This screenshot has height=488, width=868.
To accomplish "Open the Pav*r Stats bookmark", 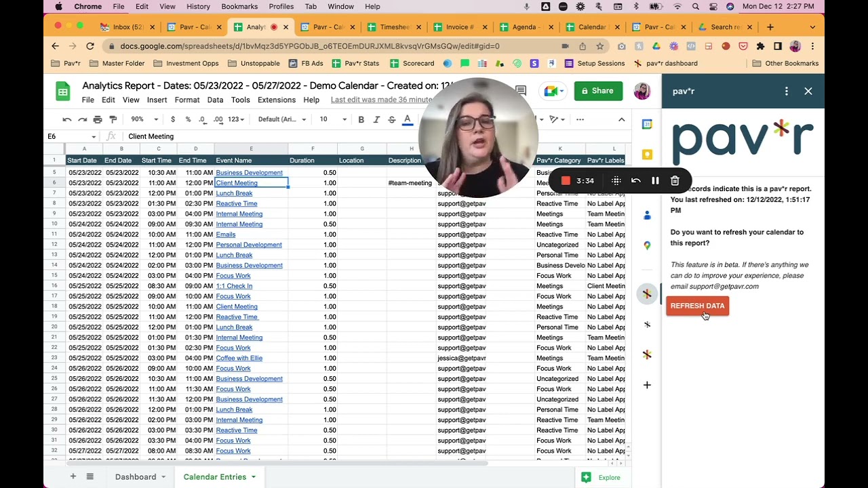I will 355,63.
